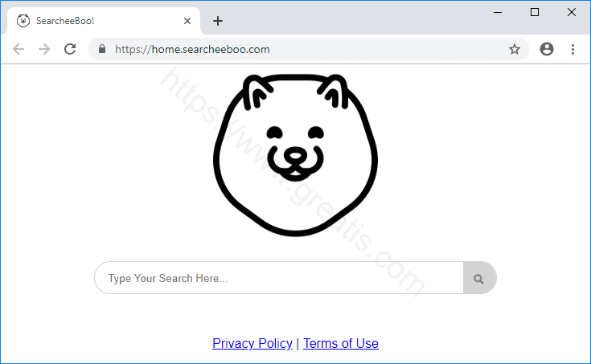Open the user profile avatar icon
The image size is (591, 364).
[547, 49]
